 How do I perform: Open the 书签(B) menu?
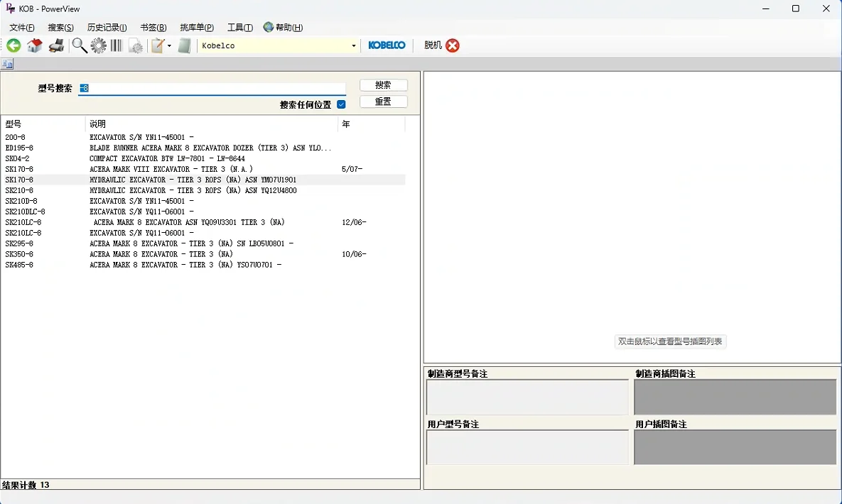153,28
